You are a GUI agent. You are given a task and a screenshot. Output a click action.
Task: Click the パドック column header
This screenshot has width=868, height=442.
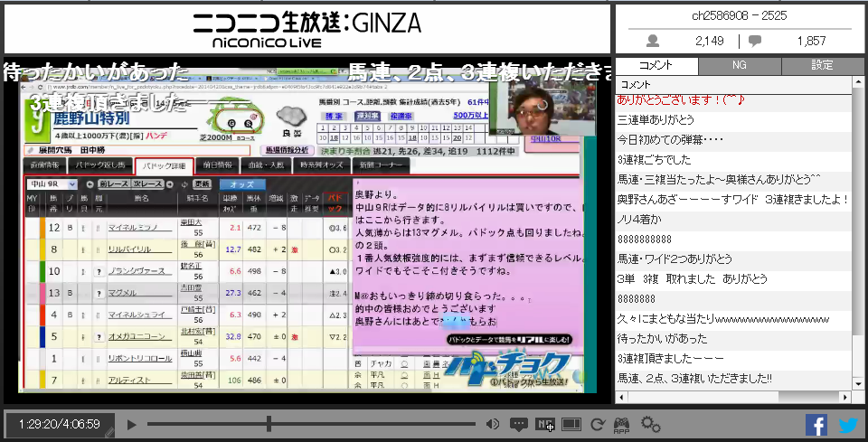click(x=336, y=203)
